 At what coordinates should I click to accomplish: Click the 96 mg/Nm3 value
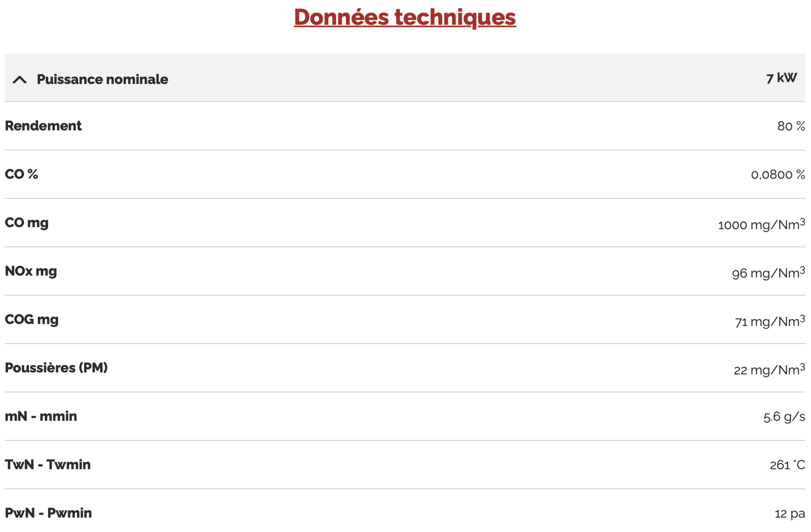pos(768,273)
